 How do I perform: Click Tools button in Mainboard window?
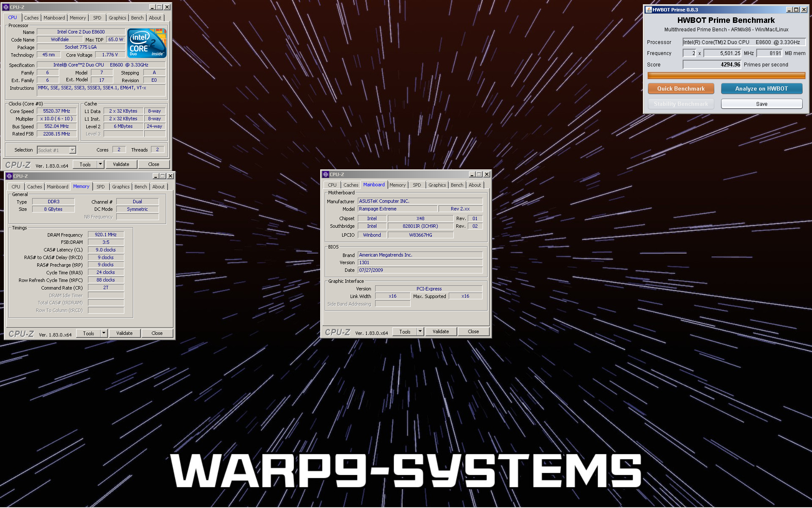pyautogui.click(x=405, y=331)
